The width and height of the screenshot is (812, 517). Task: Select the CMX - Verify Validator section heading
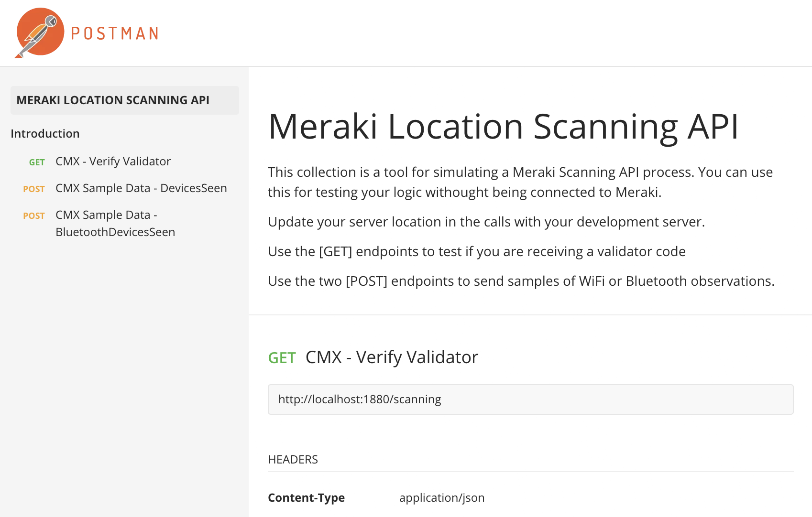pos(392,357)
